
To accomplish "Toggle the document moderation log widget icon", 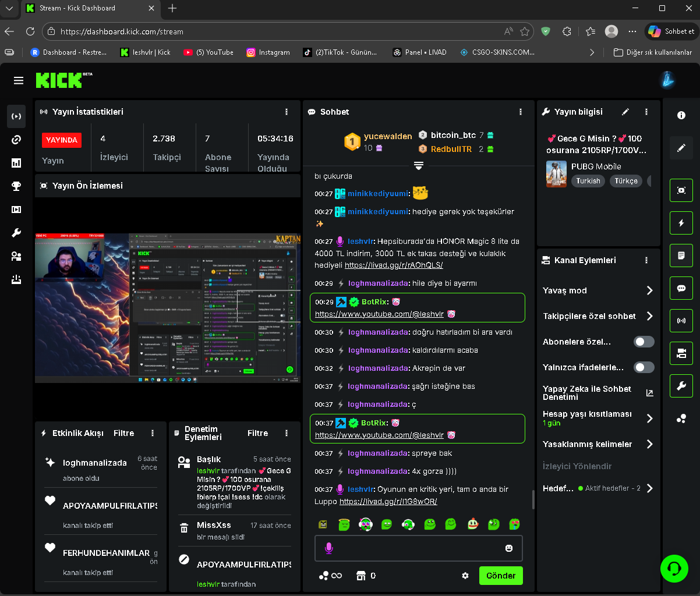I will pyautogui.click(x=681, y=256).
